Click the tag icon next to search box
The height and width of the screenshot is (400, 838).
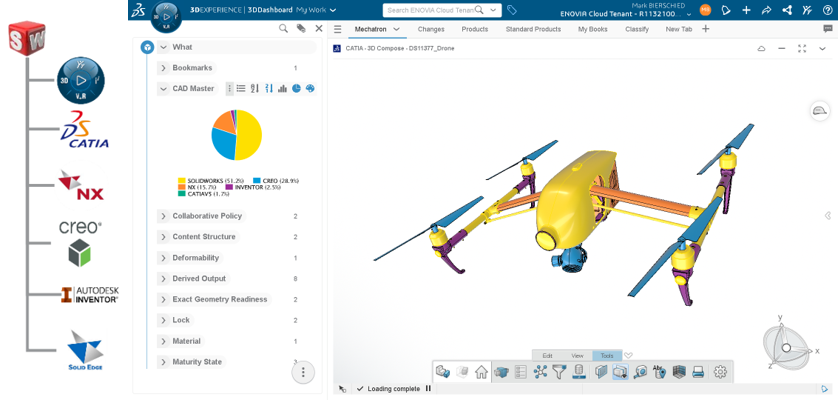tap(512, 10)
